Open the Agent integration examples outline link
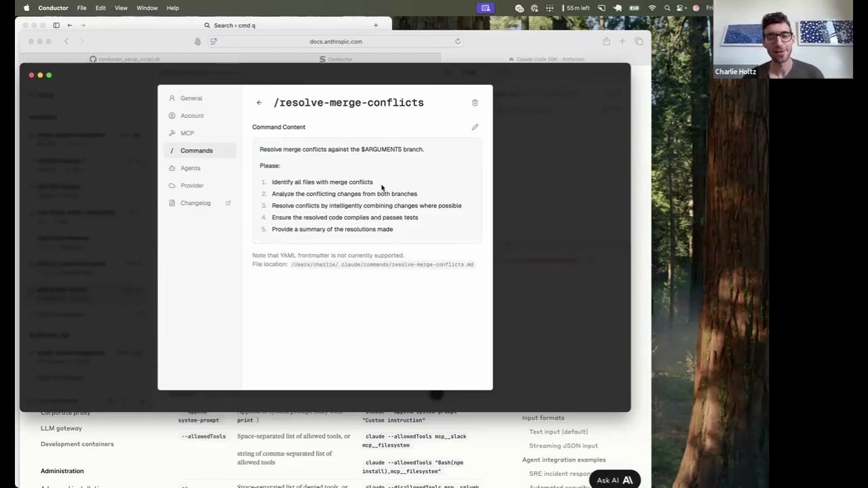This screenshot has height=488, width=868. (564, 460)
